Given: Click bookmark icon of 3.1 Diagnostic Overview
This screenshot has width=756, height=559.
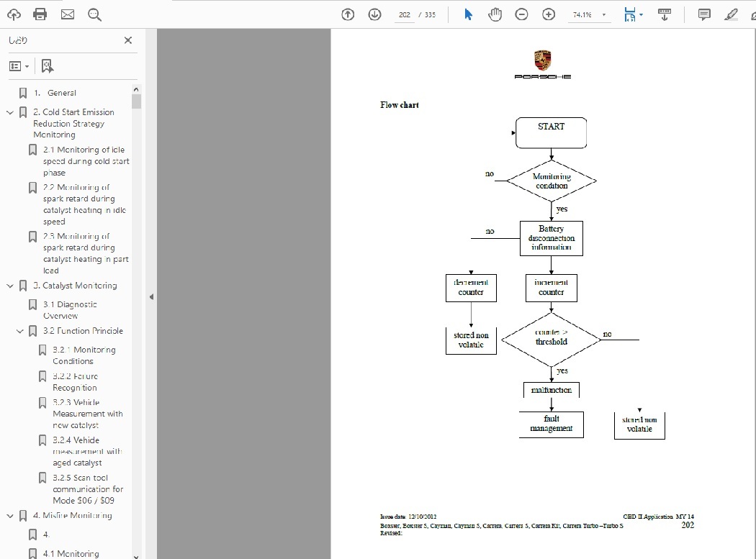Looking at the screenshot, I should pos(33,305).
